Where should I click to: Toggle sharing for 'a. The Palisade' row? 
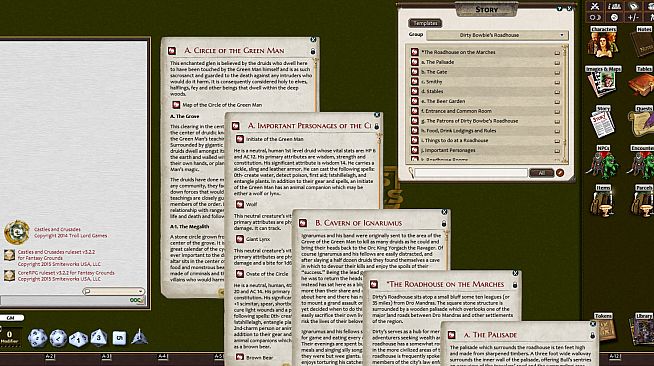[x=557, y=63]
